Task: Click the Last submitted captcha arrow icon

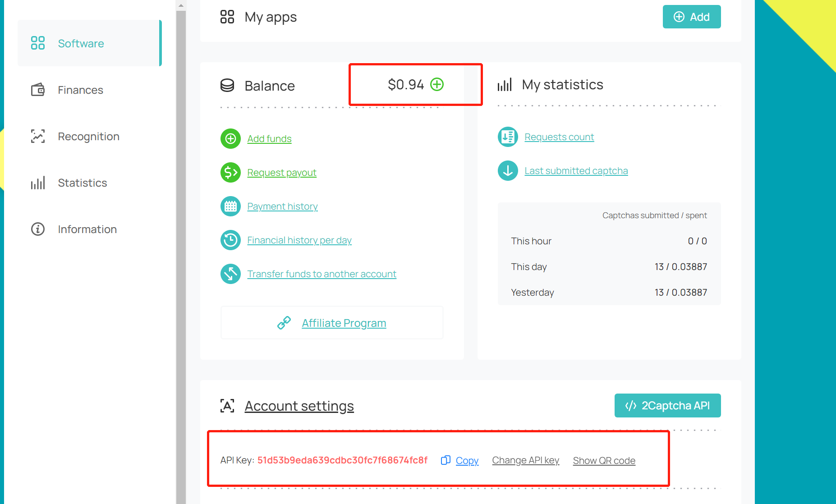Action: tap(508, 170)
